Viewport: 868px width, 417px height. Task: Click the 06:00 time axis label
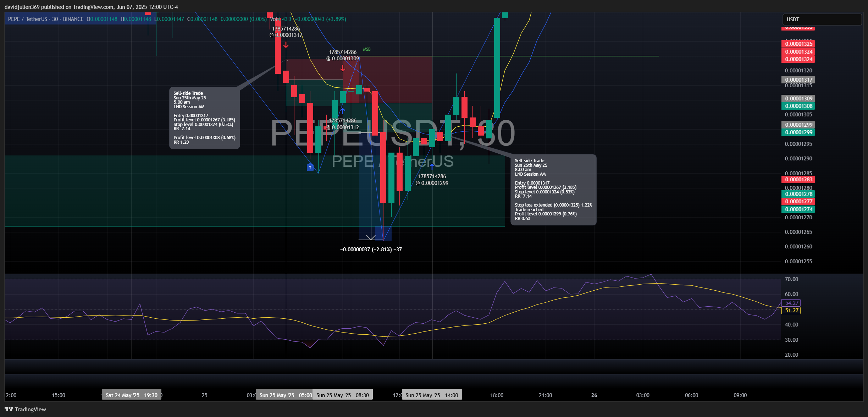click(691, 395)
